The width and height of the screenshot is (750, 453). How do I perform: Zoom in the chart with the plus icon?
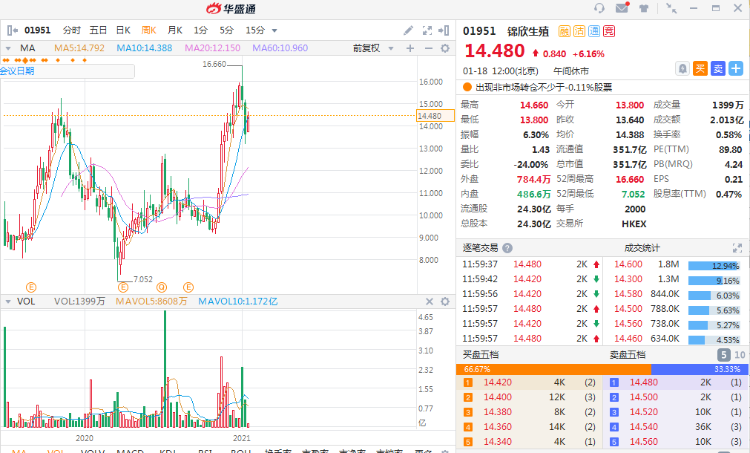click(410, 48)
